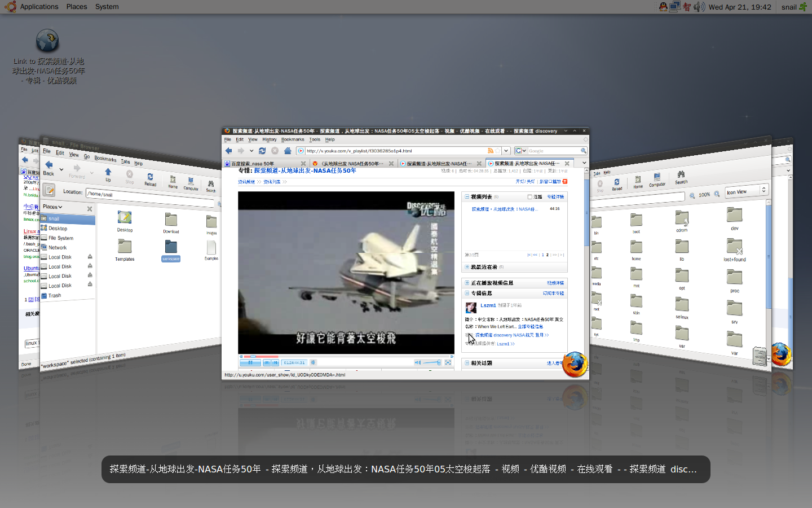The height and width of the screenshot is (508, 812).
Task: Click the Lszm1 user link
Action: (488, 305)
